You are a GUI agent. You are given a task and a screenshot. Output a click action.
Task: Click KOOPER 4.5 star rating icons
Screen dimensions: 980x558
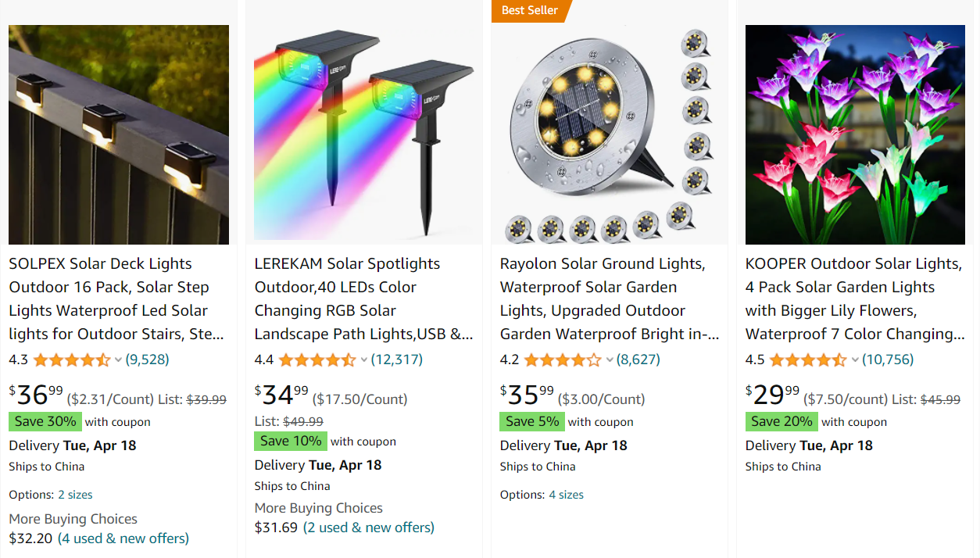point(808,360)
